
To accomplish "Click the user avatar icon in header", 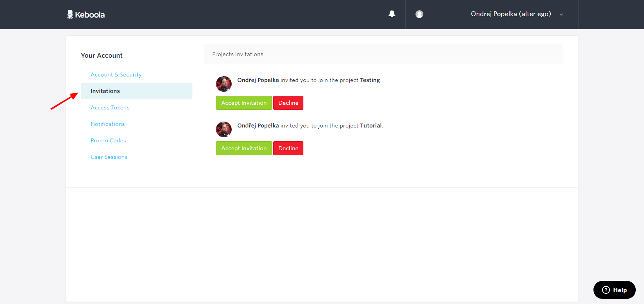I will [419, 14].
